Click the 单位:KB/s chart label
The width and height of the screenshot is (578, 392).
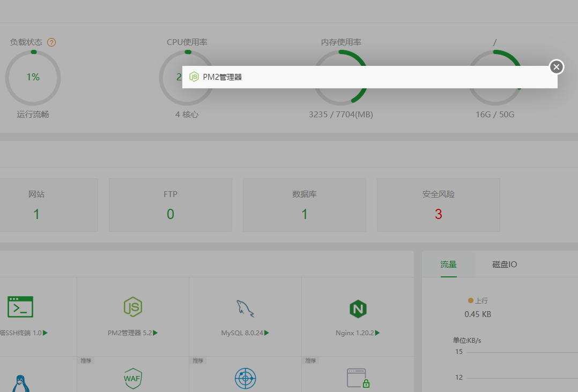[x=467, y=341]
